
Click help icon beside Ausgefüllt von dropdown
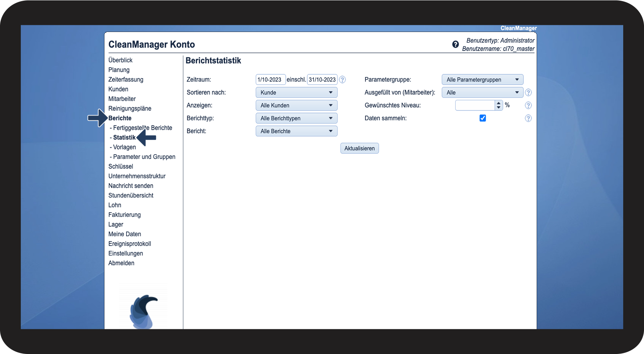pyautogui.click(x=528, y=93)
